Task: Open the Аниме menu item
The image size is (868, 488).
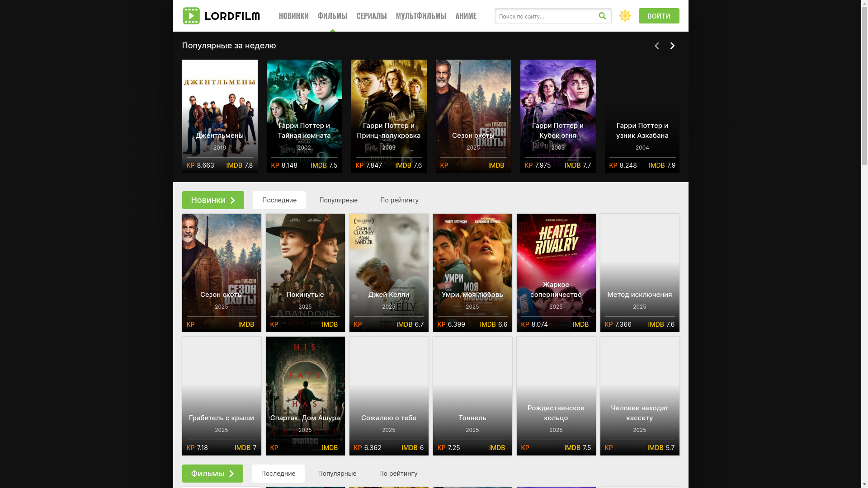Action: click(466, 16)
